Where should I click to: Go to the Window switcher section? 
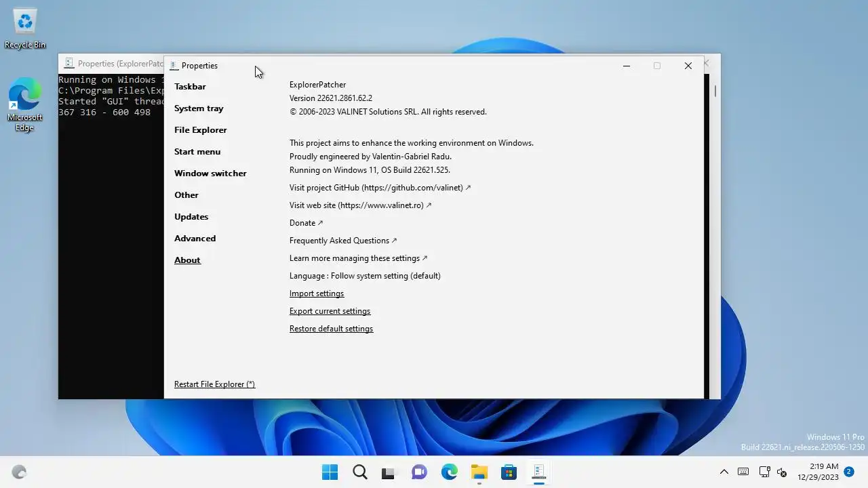(x=210, y=174)
